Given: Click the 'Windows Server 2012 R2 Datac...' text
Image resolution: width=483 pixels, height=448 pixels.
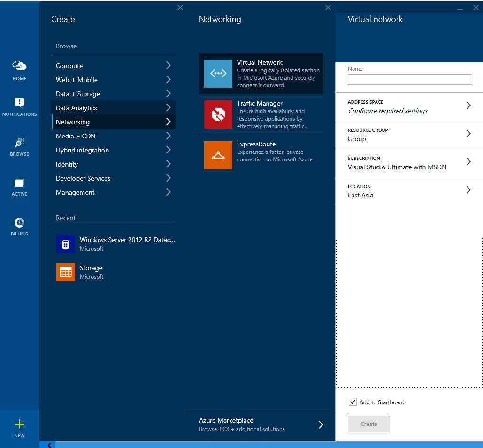Looking at the screenshot, I should (127, 240).
